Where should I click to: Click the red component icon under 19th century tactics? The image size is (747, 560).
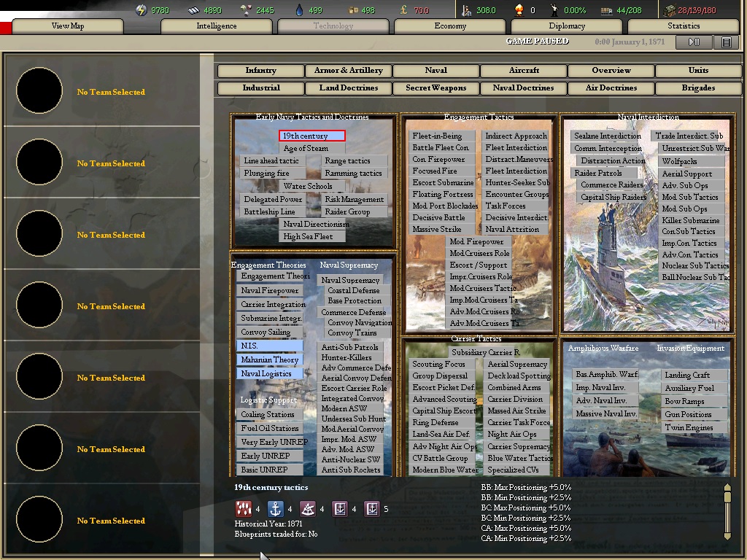243,509
